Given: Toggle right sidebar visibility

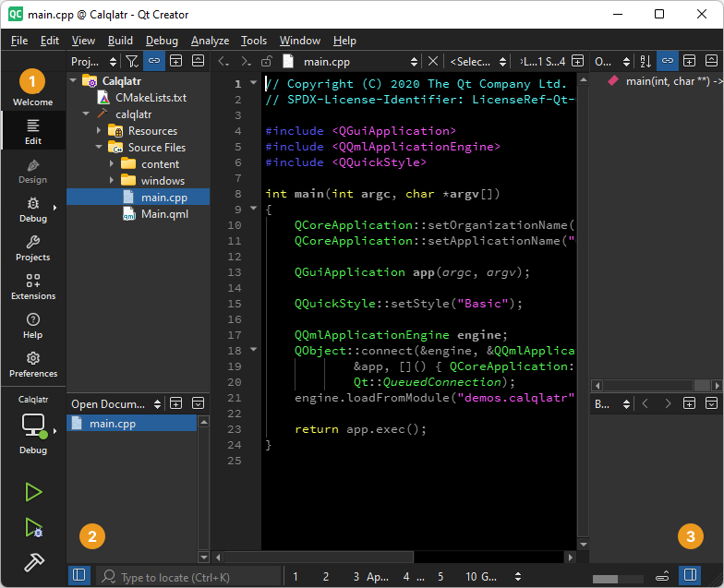Looking at the screenshot, I should tap(691, 575).
